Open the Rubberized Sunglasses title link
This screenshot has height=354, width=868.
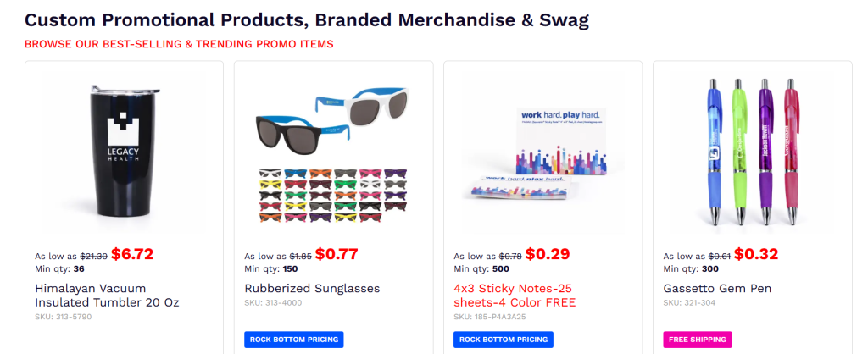point(312,288)
